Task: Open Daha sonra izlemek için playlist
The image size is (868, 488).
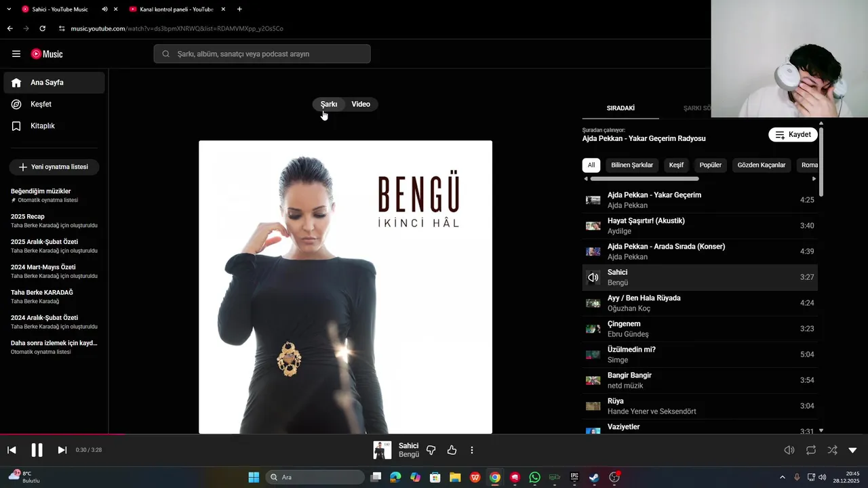Action: click(x=54, y=347)
